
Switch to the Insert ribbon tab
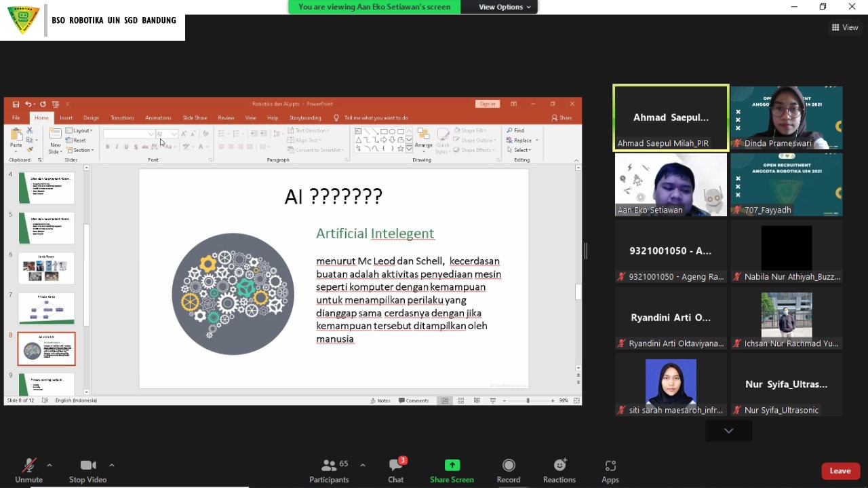coord(66,117)
